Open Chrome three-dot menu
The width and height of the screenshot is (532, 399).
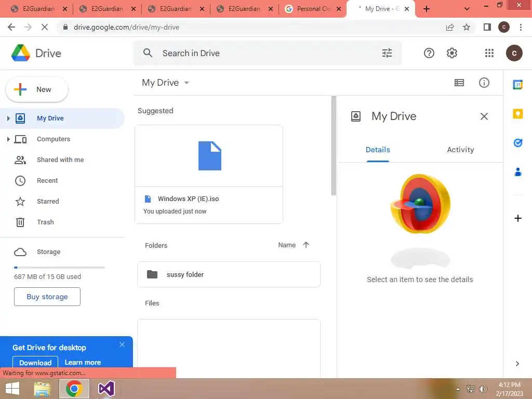(521, 27)
